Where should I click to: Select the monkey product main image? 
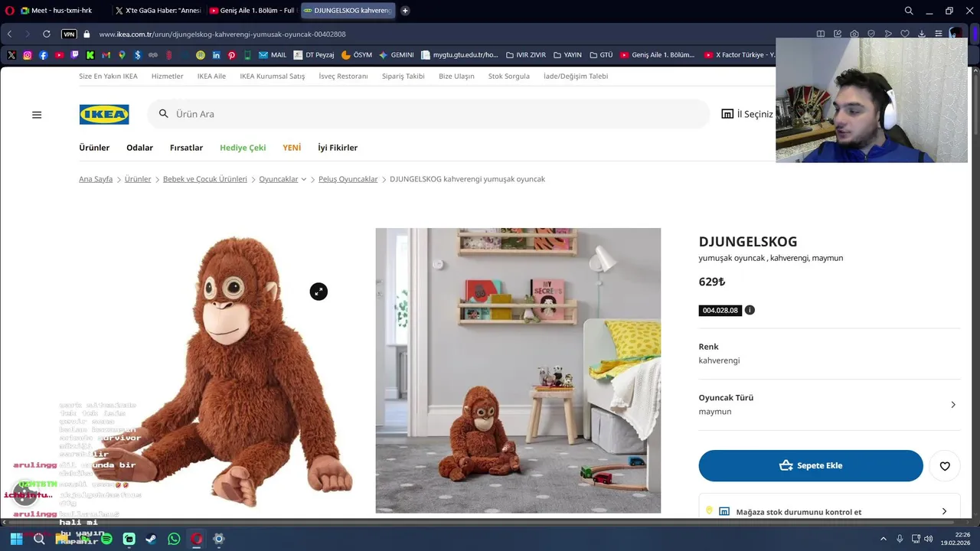[x=222, y=370]
